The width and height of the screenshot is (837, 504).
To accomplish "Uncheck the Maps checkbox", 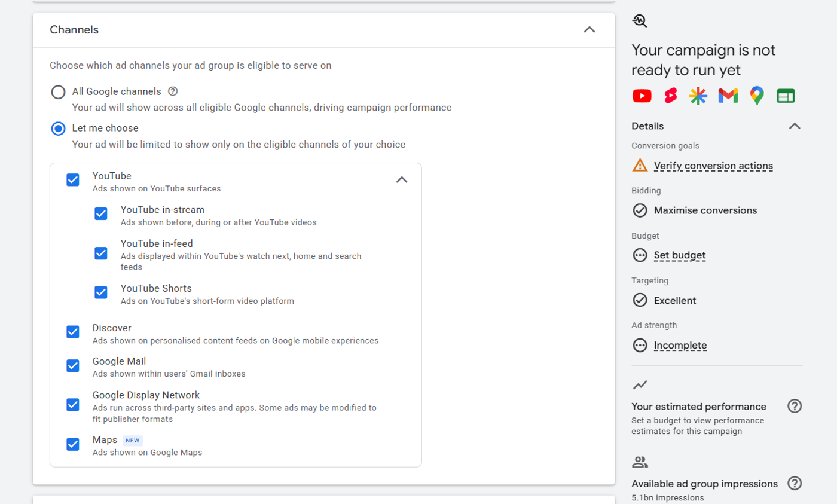I will coord(73,444).
